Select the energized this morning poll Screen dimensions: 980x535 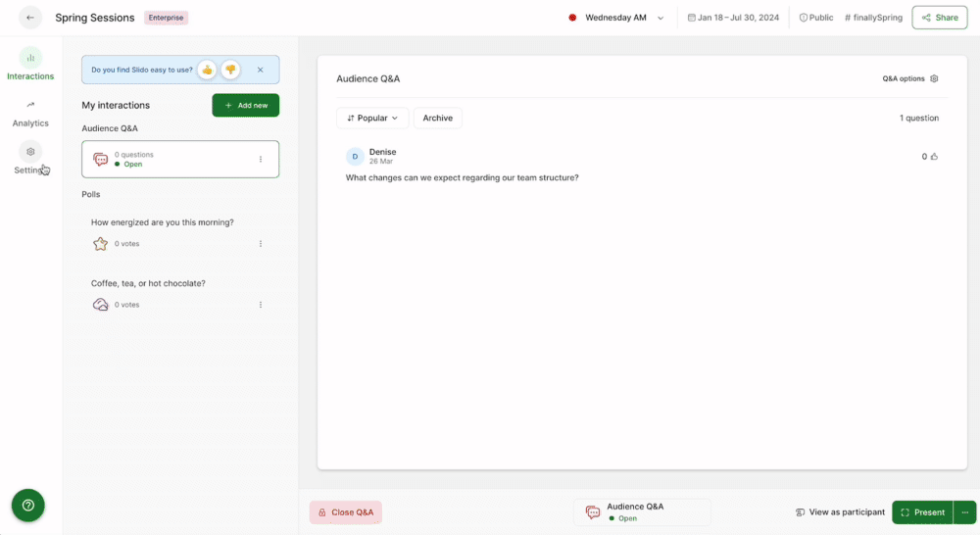[x=163, y=222]
